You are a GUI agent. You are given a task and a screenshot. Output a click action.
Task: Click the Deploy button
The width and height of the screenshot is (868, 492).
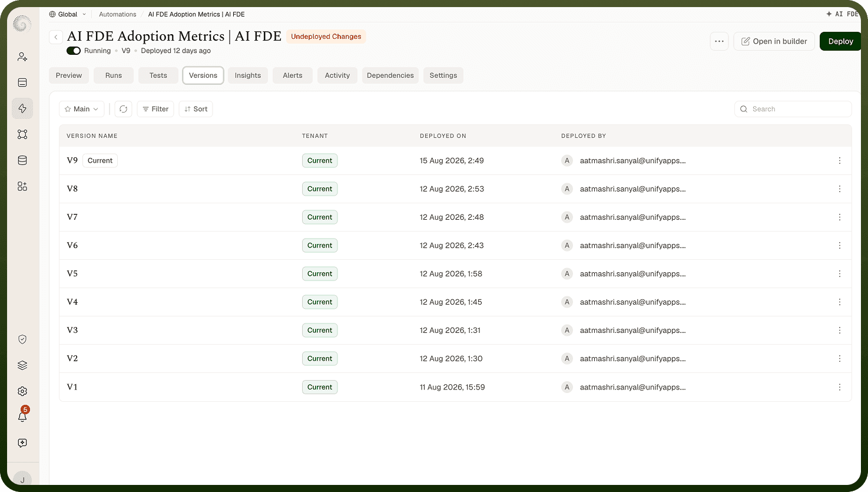[x=840, y=41]
